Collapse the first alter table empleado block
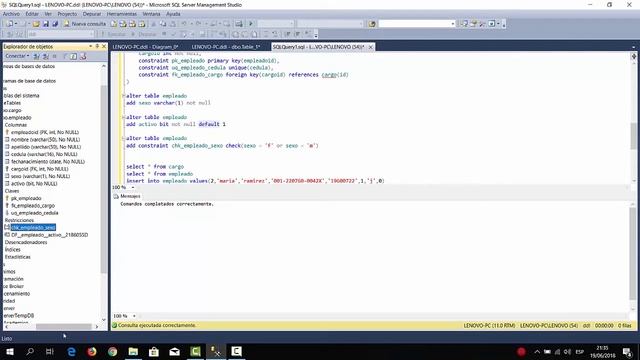The height and width of the screenshot is (360, 640). point(123,96)
